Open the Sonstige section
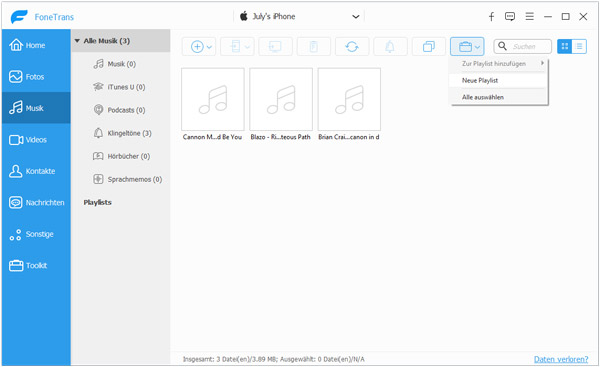Image resolution: width=600 pixels, height=367 pixels. click(x=36, y=234)
